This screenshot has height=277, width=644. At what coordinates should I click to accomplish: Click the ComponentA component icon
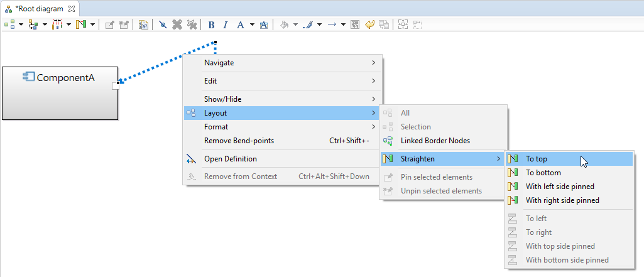(x=29, y=78)
